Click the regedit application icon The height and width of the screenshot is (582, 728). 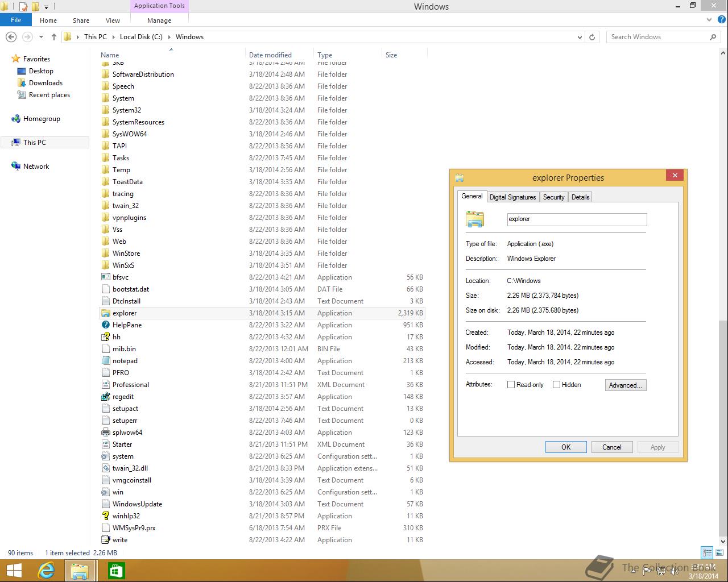tap(105, 397)
